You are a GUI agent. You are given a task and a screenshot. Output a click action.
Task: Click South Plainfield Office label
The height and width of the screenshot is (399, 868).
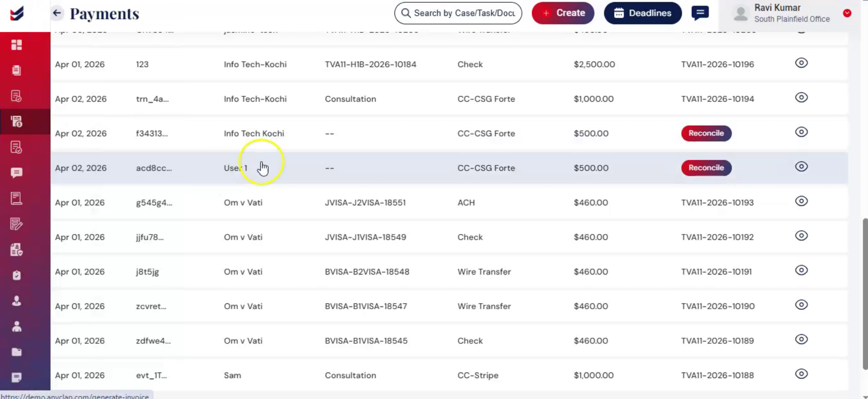(x=792, y=19)
